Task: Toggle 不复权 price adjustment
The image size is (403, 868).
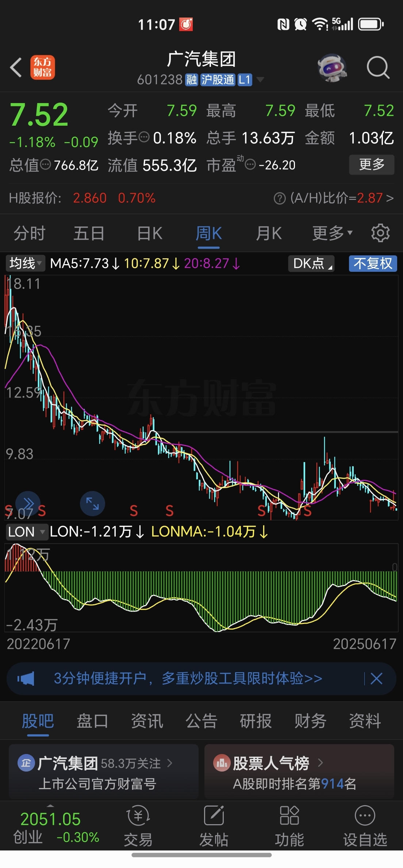Action: [373, 263]
